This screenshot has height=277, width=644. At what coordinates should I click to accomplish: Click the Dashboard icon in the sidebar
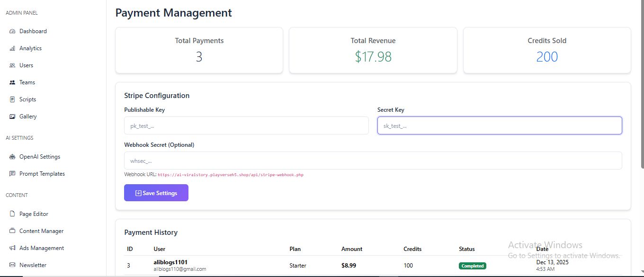click(12, 31)
